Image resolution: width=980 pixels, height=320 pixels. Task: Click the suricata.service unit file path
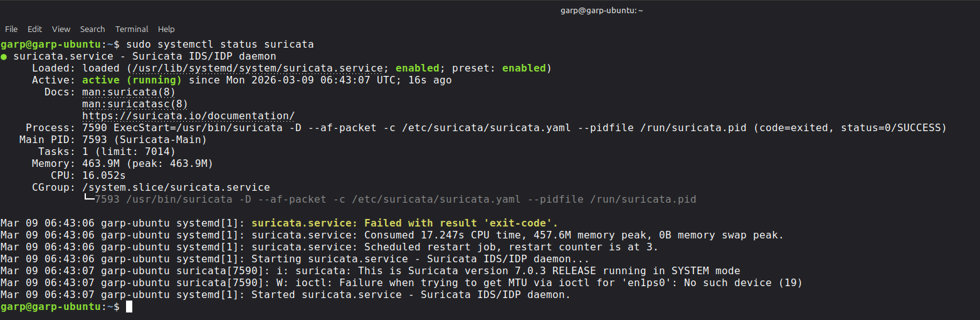[x=257, y=68]
